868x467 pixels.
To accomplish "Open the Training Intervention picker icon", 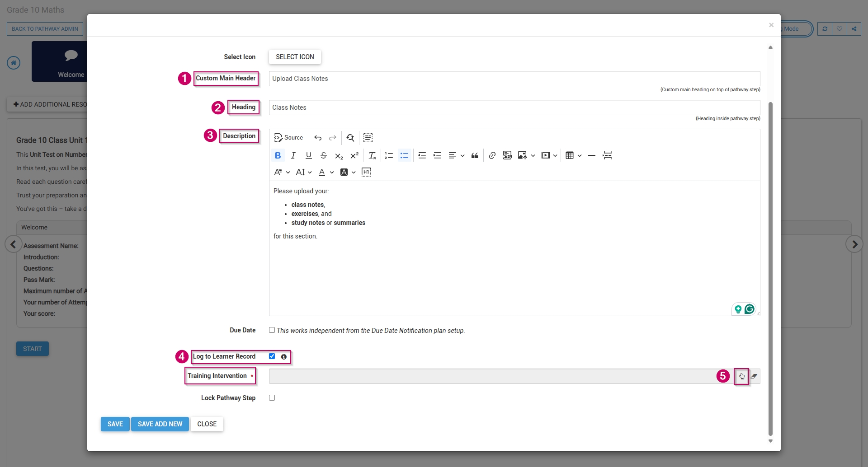I will tap(742, 376).
